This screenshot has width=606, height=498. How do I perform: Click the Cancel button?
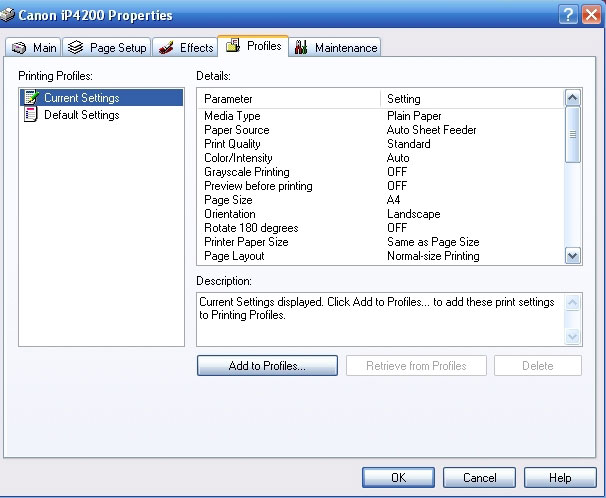(479, 478)
